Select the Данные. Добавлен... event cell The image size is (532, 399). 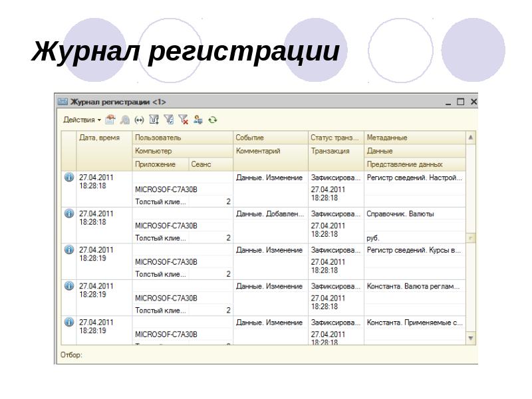click(x=271, y=213)
